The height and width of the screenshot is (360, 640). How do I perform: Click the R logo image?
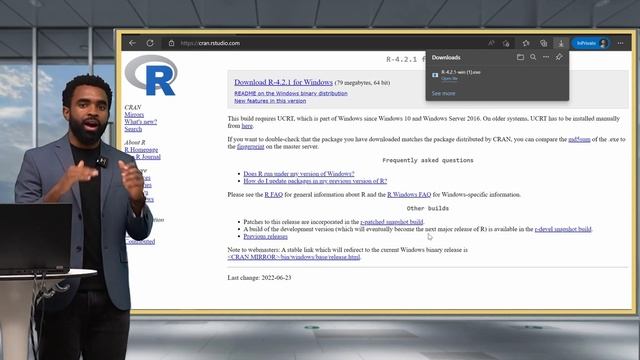point(151,75)
